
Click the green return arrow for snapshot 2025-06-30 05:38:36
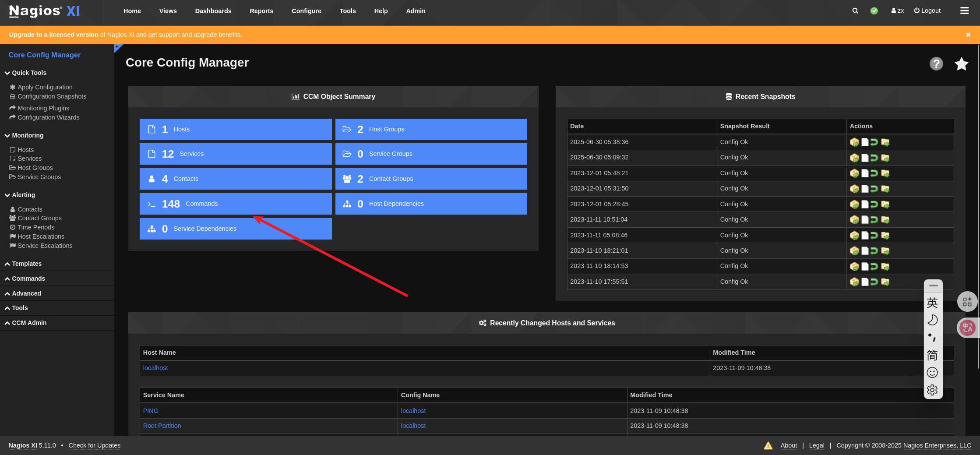point(874,142)
